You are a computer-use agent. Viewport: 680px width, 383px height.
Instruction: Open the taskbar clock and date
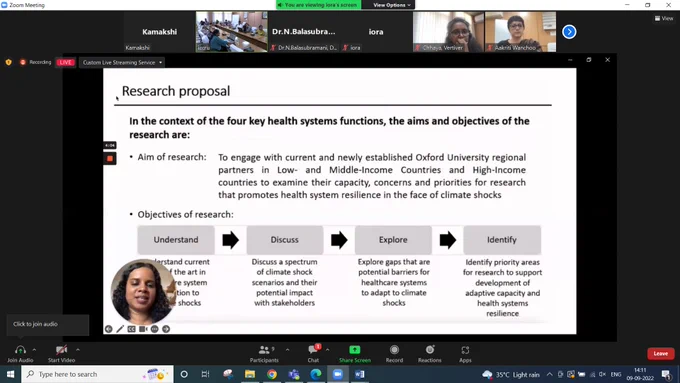(x=640, y=374)
